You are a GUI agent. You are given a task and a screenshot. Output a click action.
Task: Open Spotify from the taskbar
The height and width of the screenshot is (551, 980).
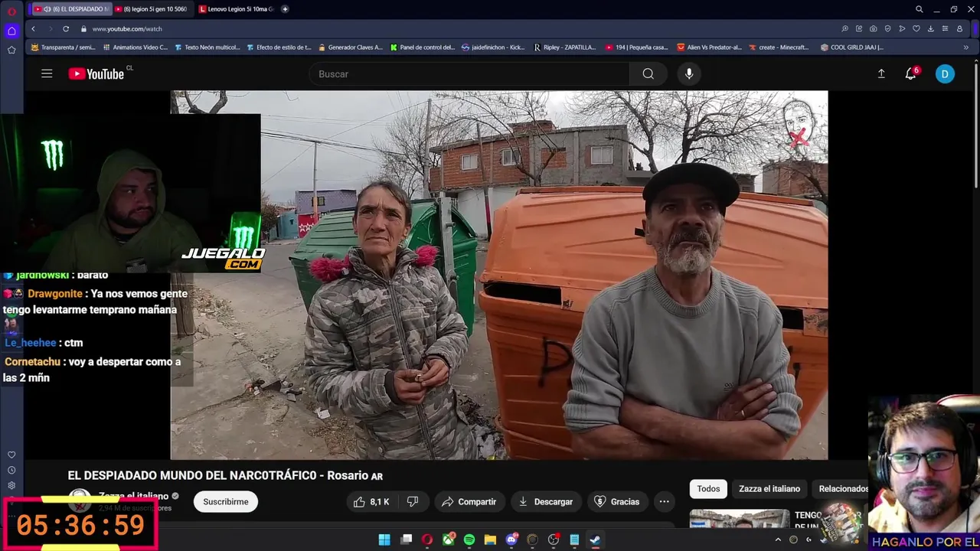point(469,540)
